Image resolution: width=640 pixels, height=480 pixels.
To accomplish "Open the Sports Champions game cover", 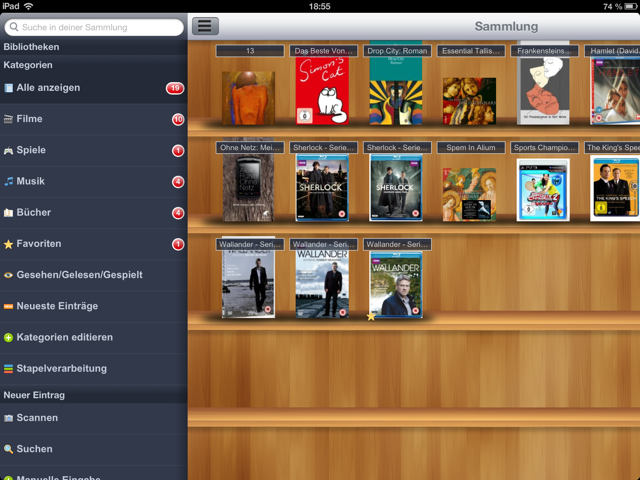I will 542,189.
